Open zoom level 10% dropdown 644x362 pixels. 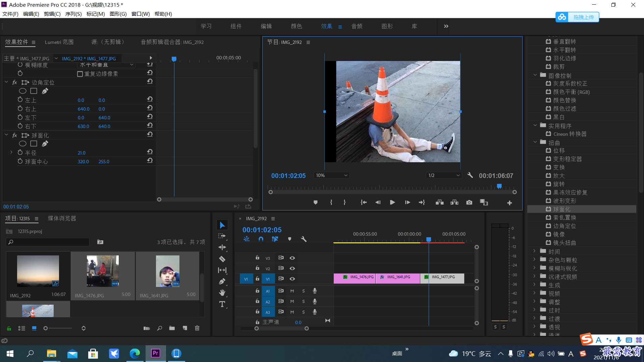point(331,175)
